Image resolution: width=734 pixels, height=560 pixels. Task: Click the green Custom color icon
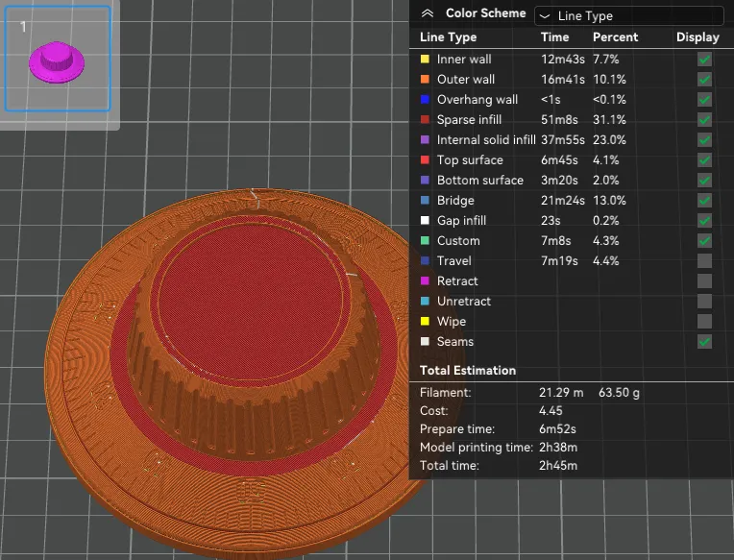click(x=425, y=240)
